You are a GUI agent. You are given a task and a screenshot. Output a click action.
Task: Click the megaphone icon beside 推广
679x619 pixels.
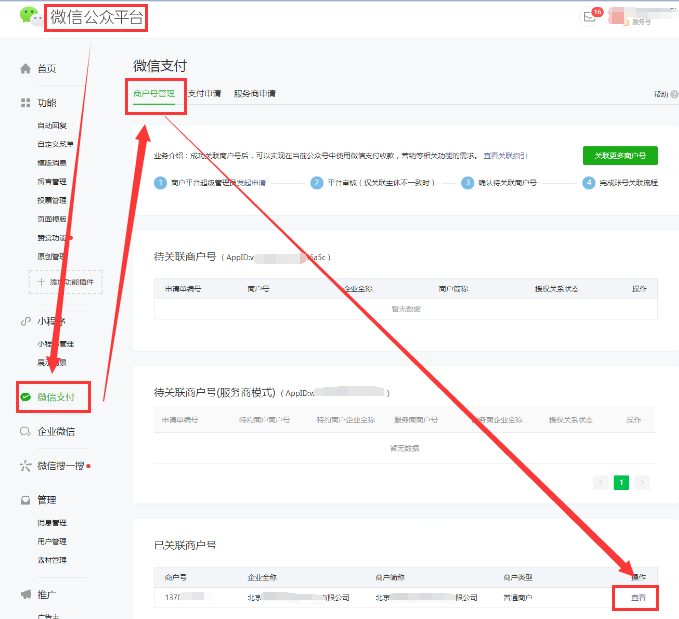pyautogui.click(x=26, y=594)
